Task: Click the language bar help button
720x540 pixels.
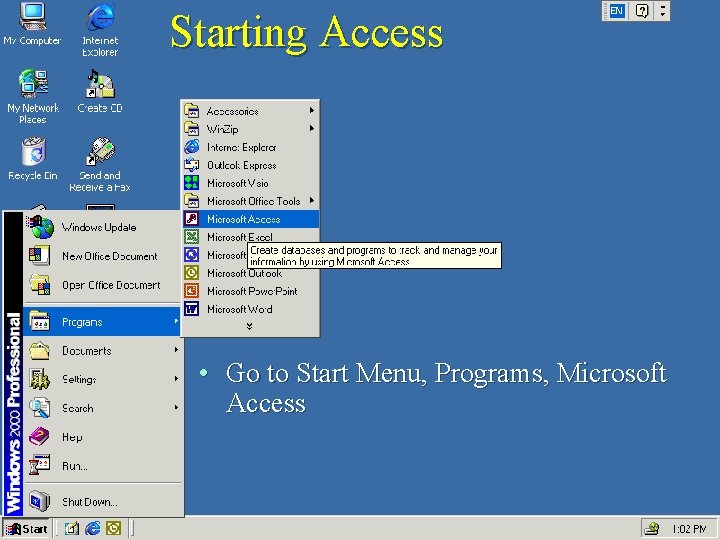Action: point(642,11)
